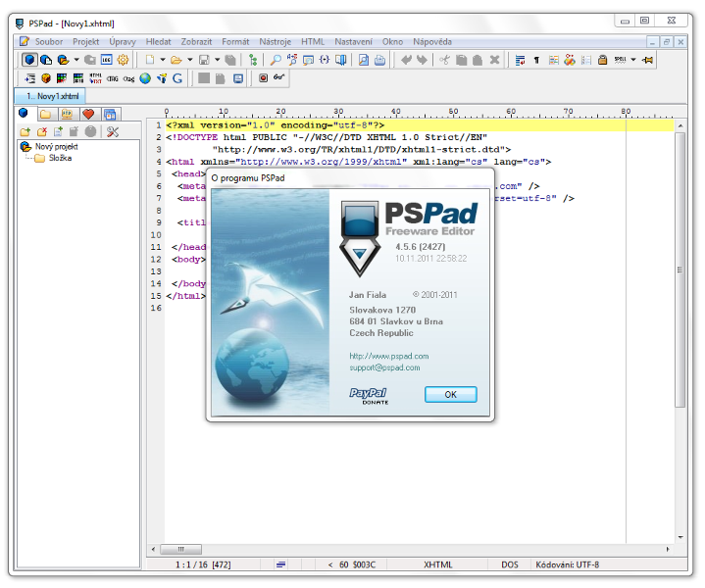Click the find in files icon

(x=308, y=60)
